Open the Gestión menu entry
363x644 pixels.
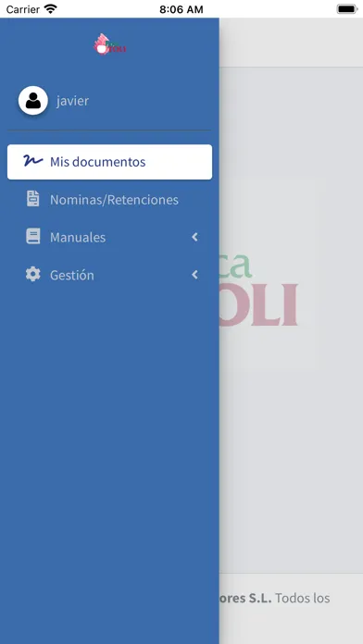(110, 275)
